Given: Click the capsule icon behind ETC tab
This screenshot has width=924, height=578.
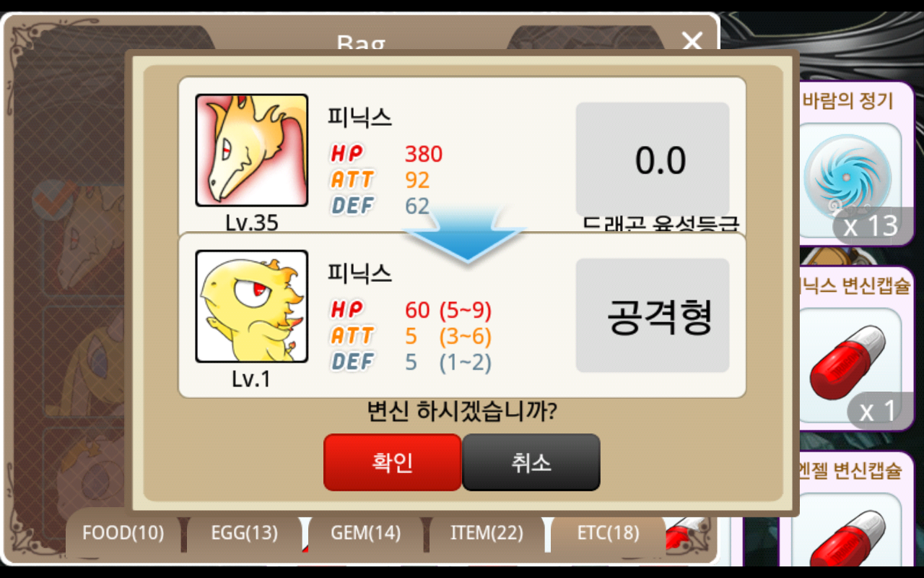Looking at the screenshot, I should (x=687, y=533).
